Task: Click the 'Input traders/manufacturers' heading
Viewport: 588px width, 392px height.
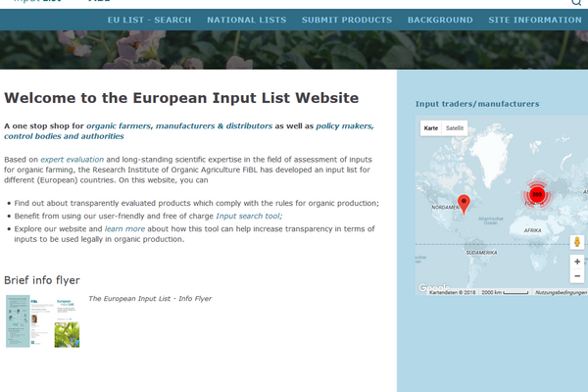Action: click(x=477, y=104)
